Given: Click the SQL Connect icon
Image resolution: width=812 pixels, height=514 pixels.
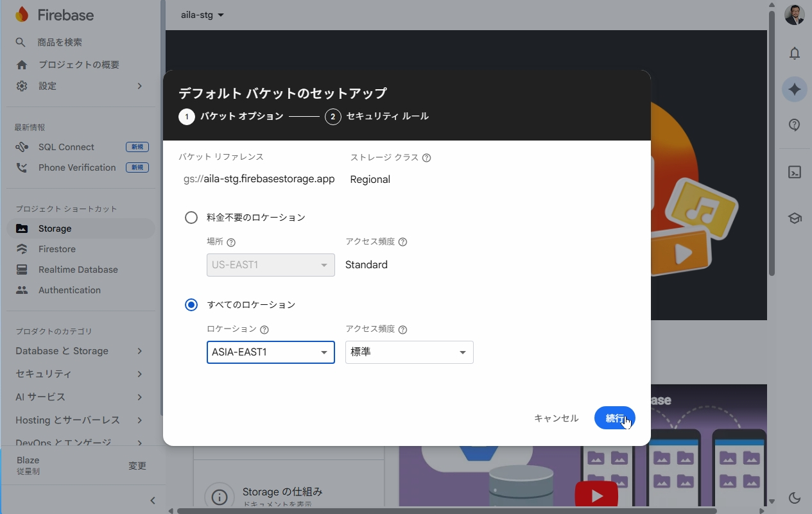Looking at the screenshot, I should (x=22, y=147).
